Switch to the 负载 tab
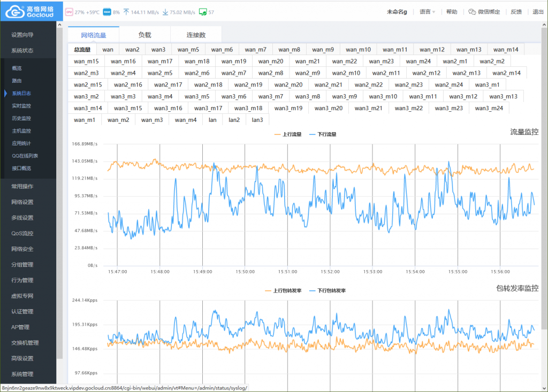 tap(144, 35)
